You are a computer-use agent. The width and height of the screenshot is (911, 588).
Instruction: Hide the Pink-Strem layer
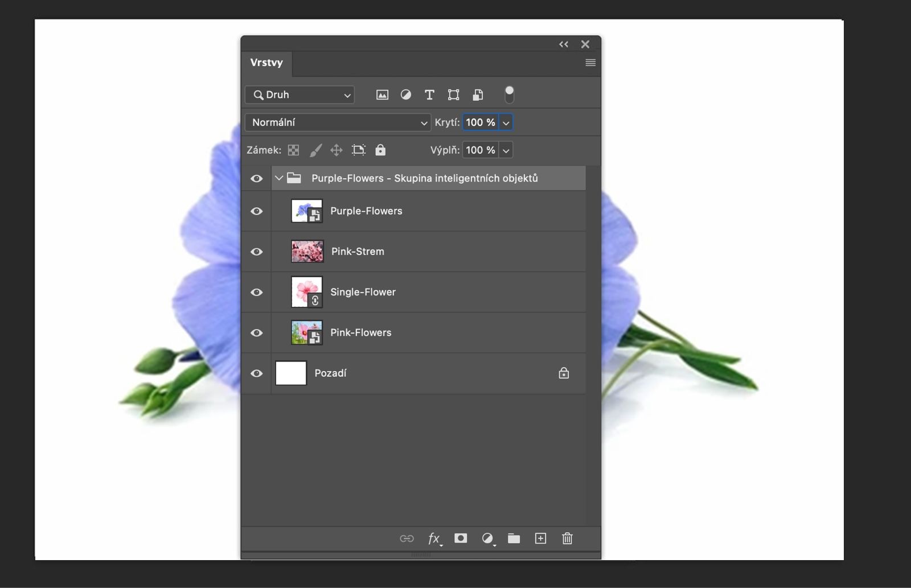click(x=257, y=252)
